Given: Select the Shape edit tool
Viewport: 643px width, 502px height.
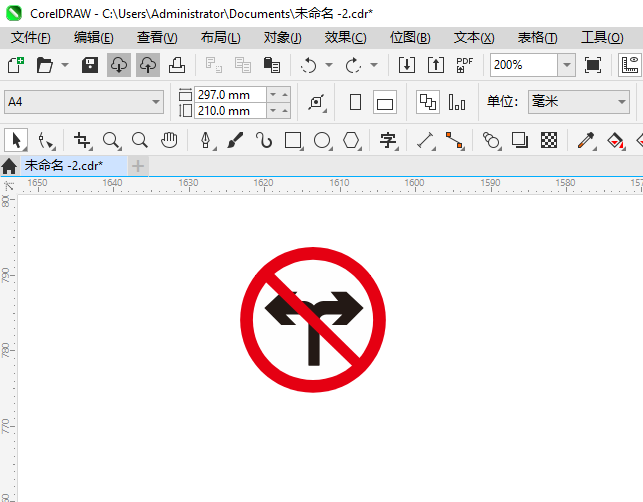Looking at the screenshot, I should coord(46,140).
